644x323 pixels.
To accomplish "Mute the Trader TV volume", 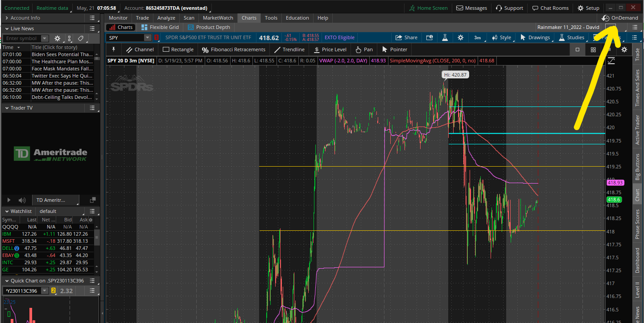I will pos(22,200).
